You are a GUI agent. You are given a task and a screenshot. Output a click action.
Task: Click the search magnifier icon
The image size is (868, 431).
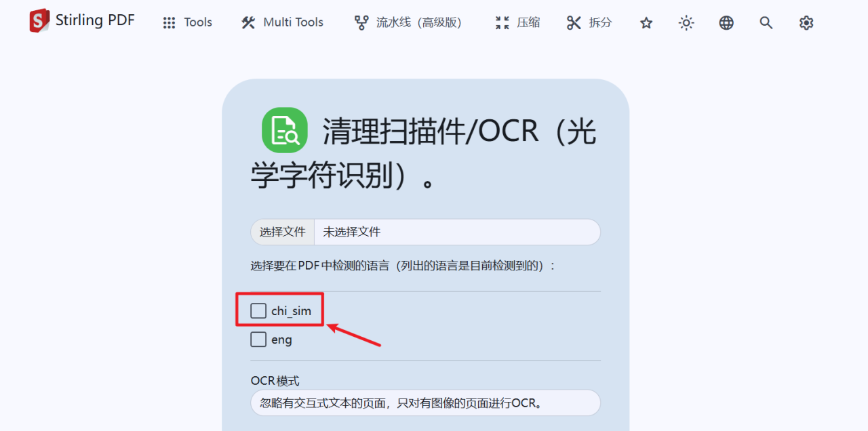tap(766, 23)
